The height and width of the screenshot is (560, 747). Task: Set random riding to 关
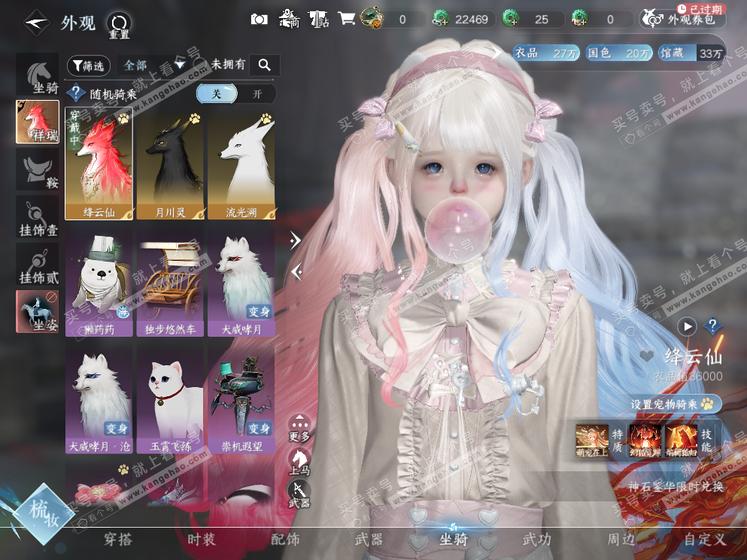click(x=217, y=94)
